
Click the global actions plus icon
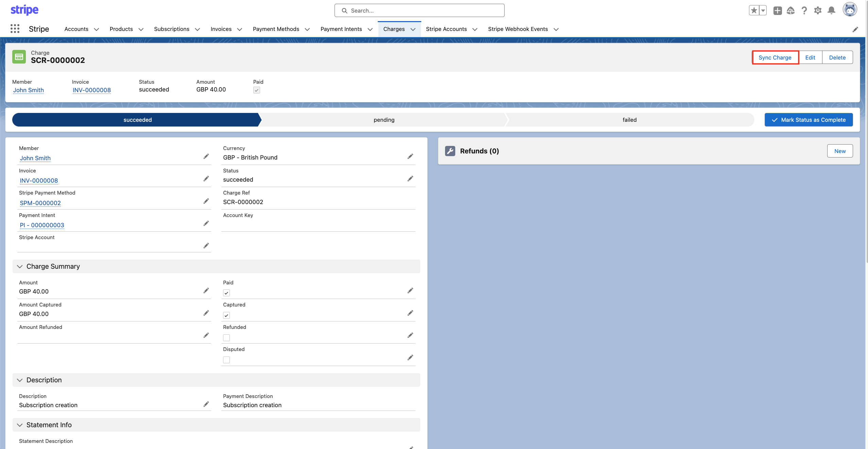click(x=777, y=11)
